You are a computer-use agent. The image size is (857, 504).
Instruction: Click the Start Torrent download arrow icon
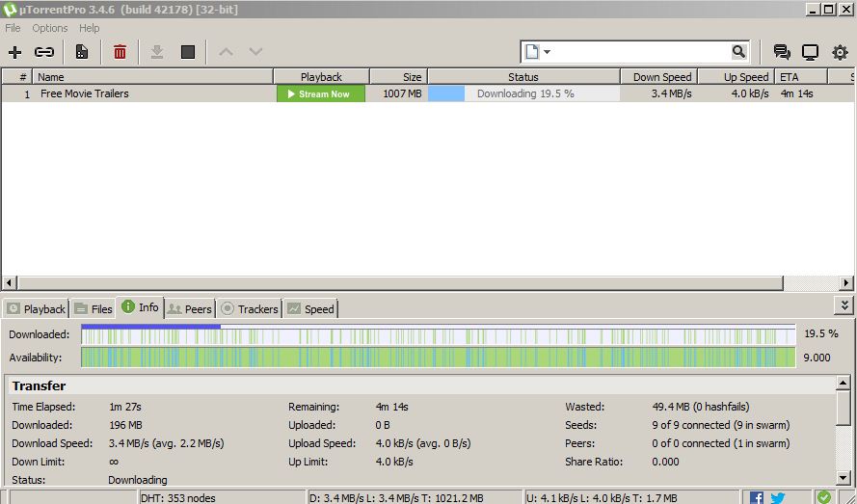tap(157, 52)
